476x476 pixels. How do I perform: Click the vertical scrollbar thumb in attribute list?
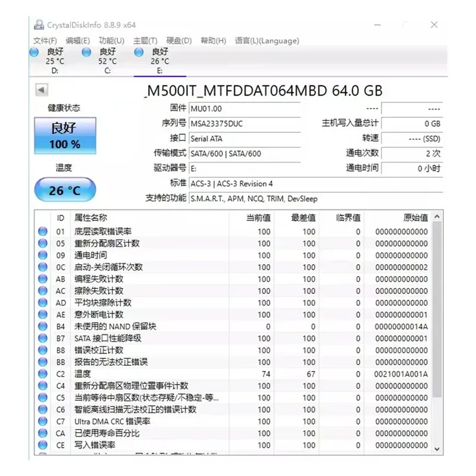(437, 309)
